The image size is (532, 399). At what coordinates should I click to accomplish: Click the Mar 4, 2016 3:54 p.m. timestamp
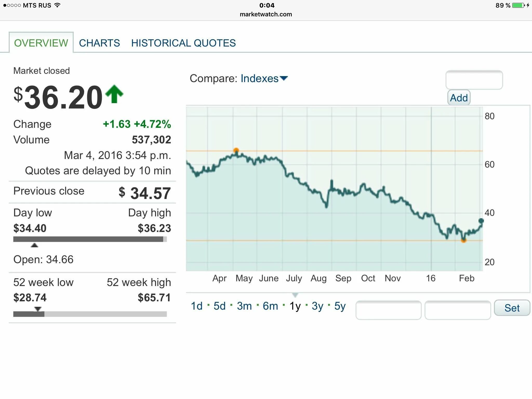pyautogui.click(x=117, y=155)
